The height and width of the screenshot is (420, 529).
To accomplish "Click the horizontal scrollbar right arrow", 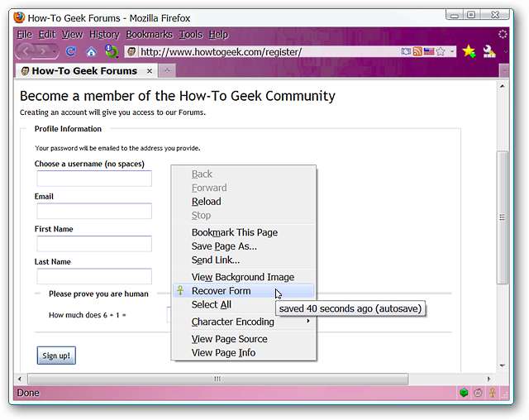I will (488, 379).
